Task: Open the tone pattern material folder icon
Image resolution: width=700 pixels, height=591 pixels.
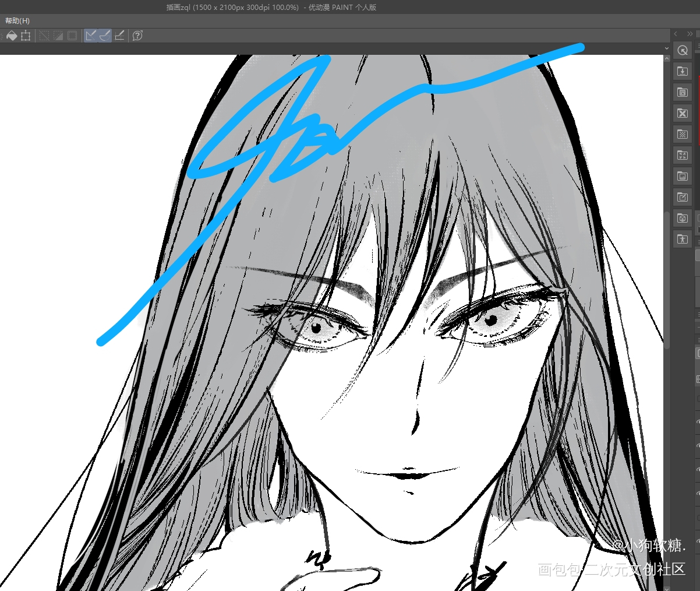Action: pos(683,134)
